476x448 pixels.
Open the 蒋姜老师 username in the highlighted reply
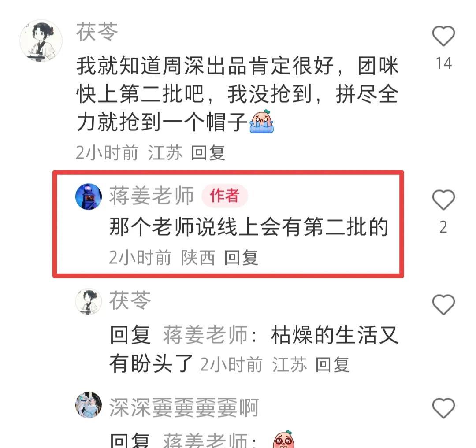pyautogui.click(x=152, y=196)
